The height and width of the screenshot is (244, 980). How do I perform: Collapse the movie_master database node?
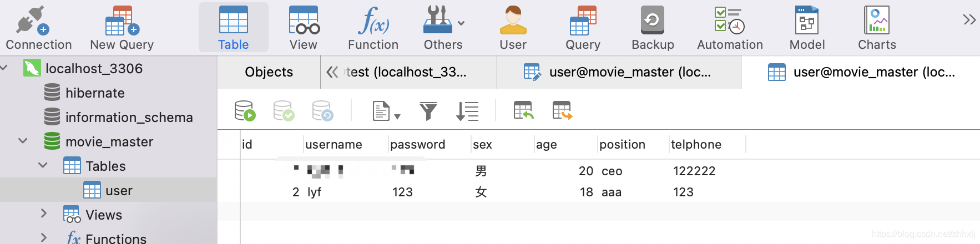[23, 141]
